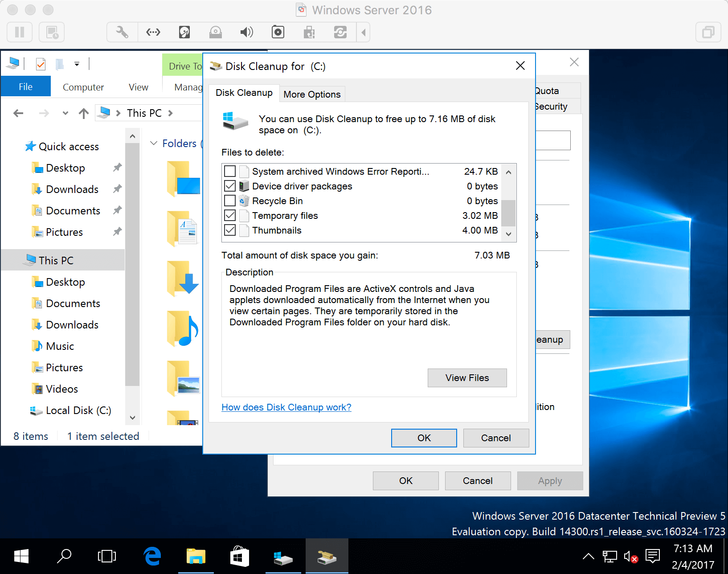Open the network tray icon
The image size is (728, 574).
609,556
